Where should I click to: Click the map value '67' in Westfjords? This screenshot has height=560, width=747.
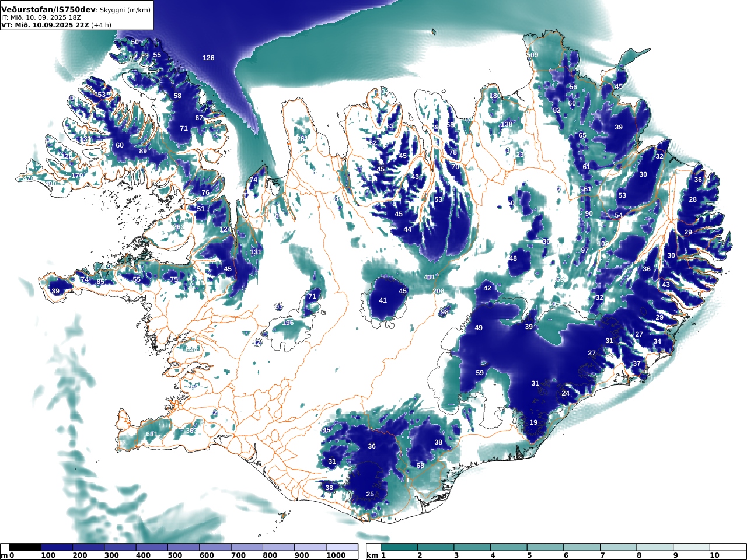pos(199,118)
